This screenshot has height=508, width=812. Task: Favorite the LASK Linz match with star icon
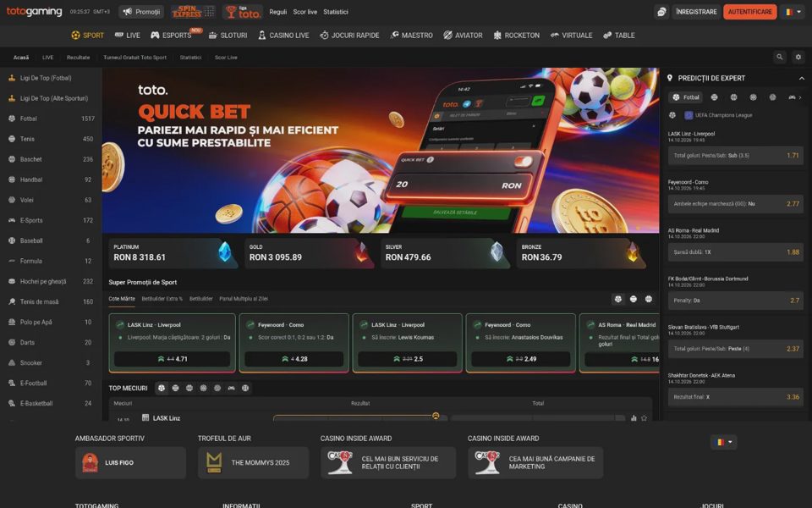(644, 417)
